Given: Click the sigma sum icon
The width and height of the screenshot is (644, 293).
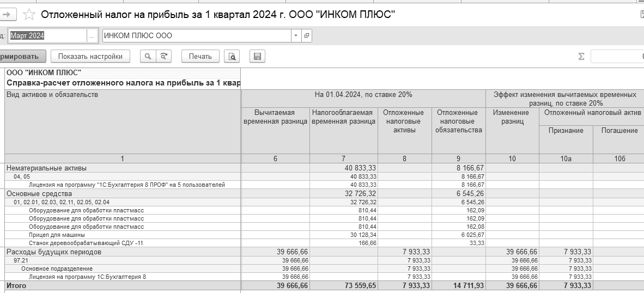Looking at the screenshot, I should point(581,57).
